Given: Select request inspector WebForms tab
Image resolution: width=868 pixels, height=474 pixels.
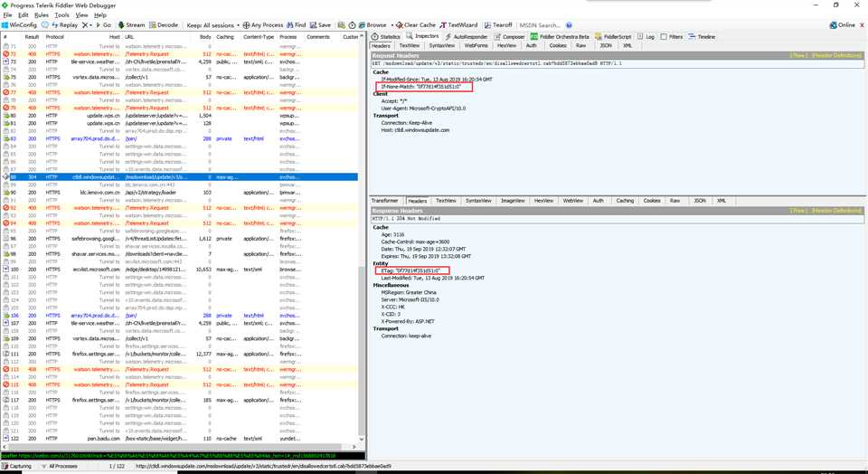Looking at the screenshot, I should 476,45.
